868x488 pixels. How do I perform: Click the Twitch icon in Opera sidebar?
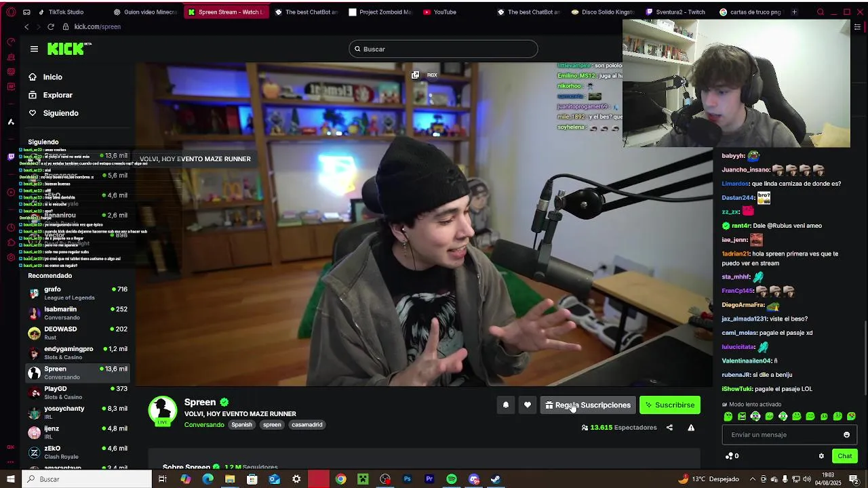tap(11, 157)
